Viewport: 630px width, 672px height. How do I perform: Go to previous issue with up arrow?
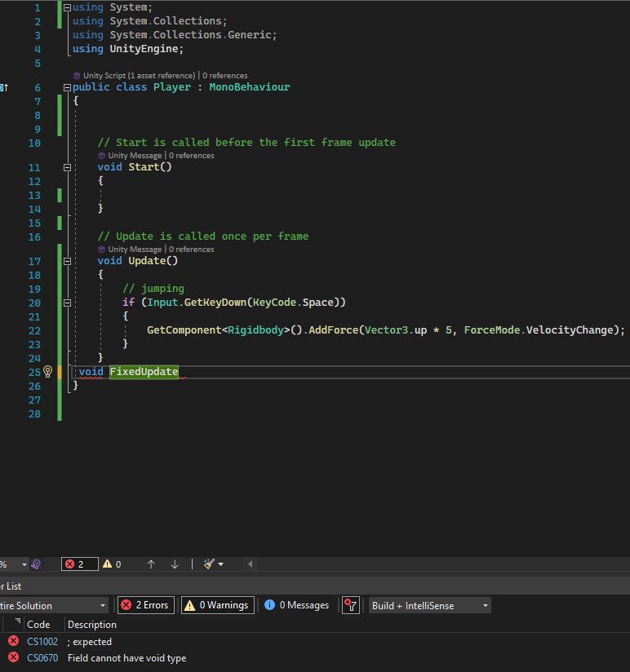point(151,564)
